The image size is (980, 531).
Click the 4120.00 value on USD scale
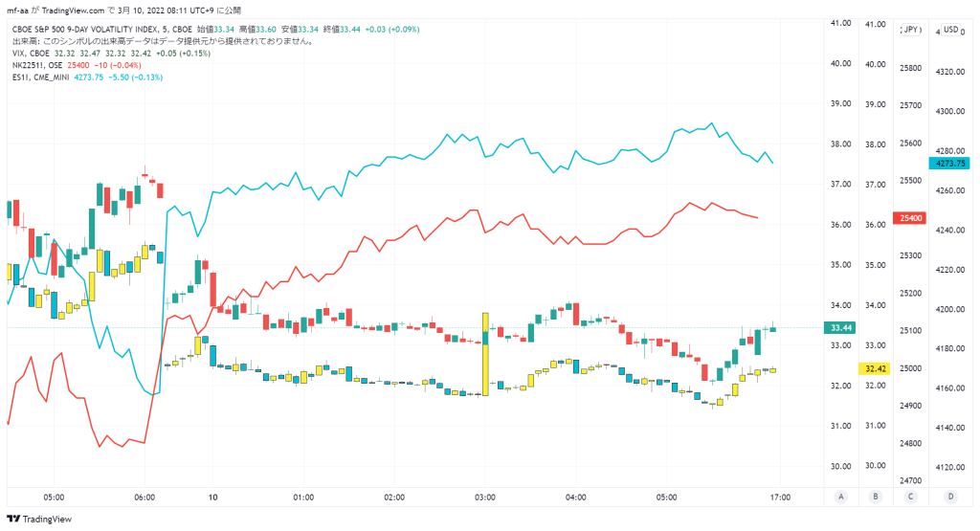(950, 467)
